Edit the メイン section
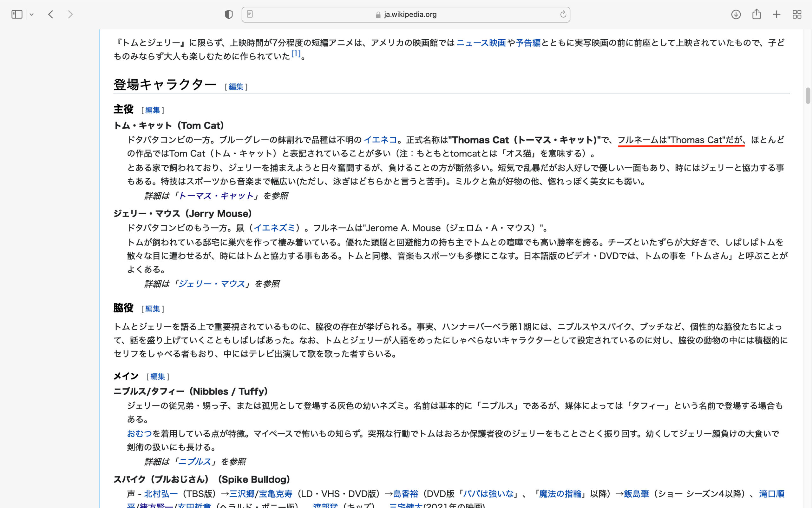This screenshot has width=812, height=508. [157, 376]
